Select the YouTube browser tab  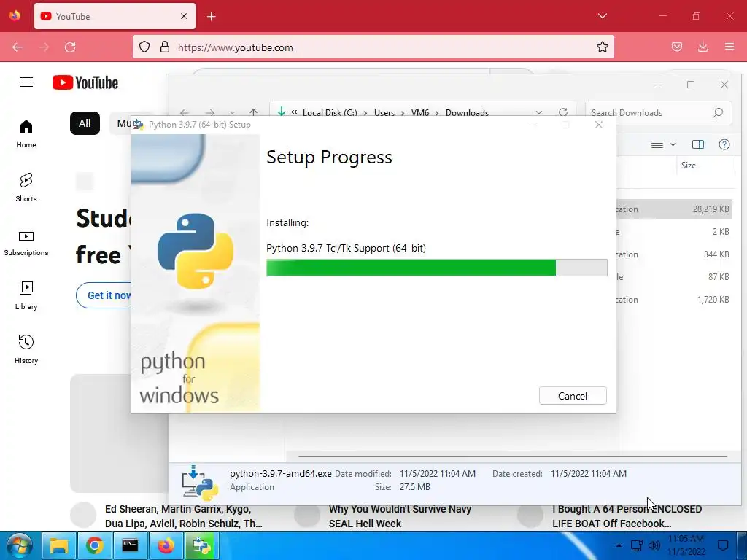click(x=115, y=16)
